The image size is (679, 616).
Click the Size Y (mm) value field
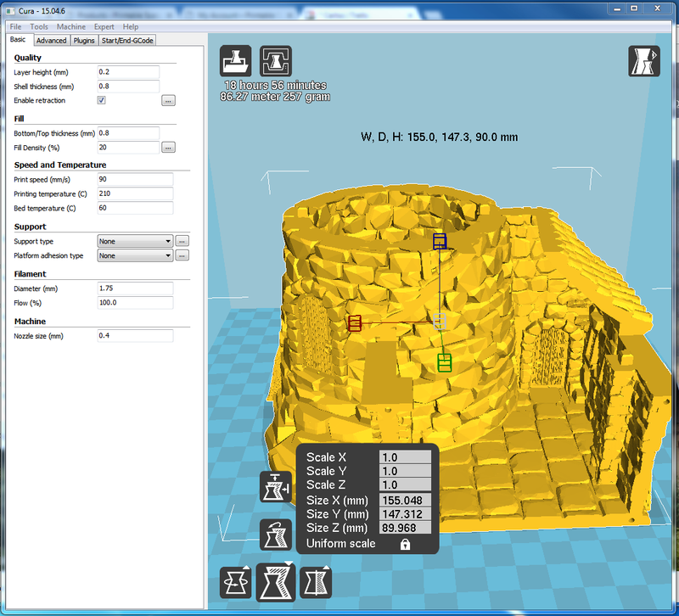(405, 514)
